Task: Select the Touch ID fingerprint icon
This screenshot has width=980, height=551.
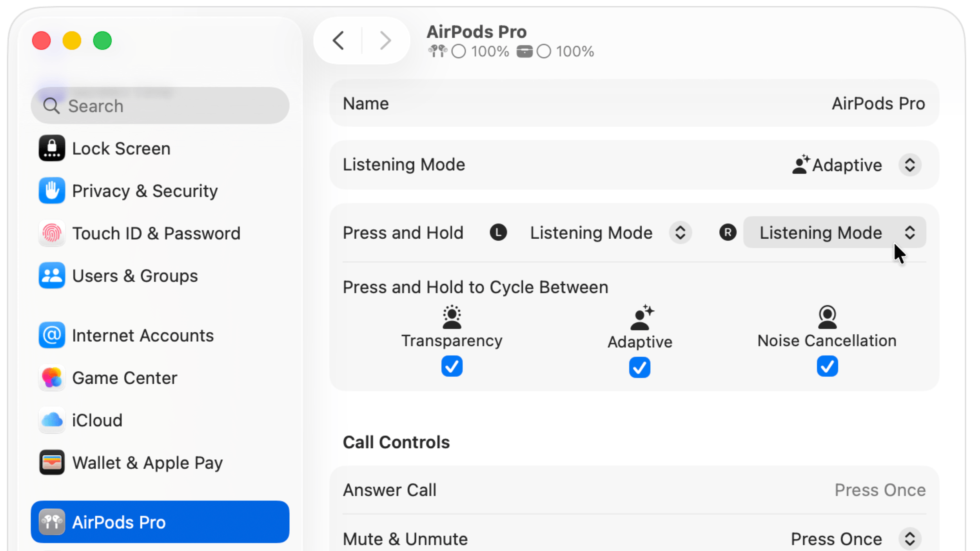Action: [52, 233]
